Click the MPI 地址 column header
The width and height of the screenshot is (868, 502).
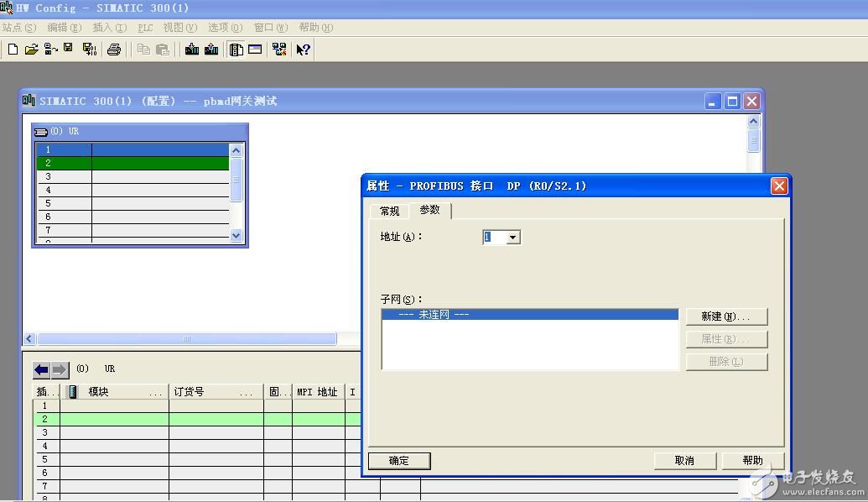(x=319, y=392)
